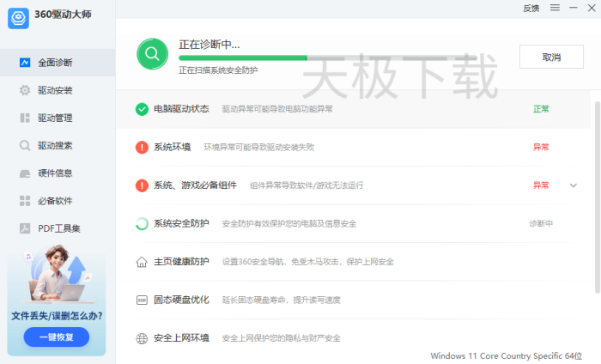Click the 诊断中 status text
601x364 pixels.
click(541, 224)
